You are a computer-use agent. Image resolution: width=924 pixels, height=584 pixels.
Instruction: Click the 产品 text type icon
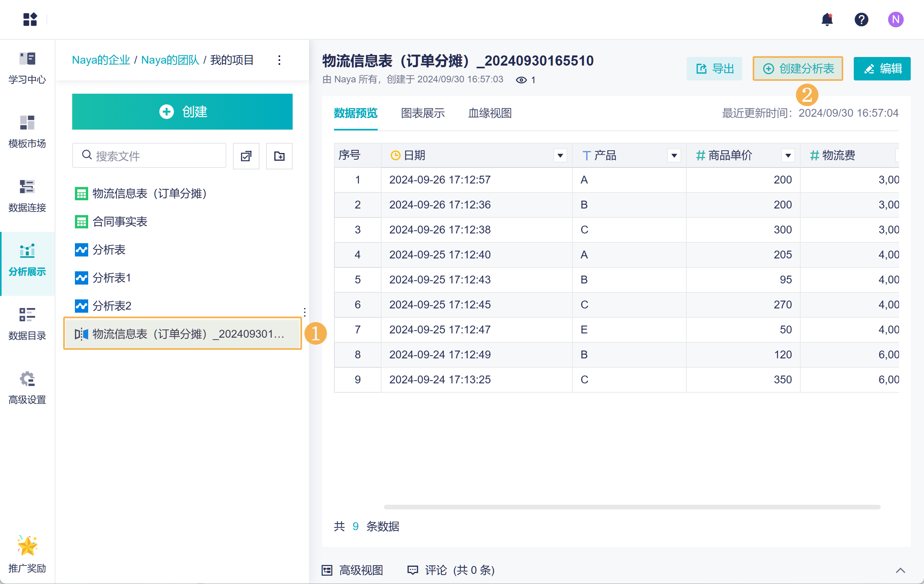click(x=586, y=155)
